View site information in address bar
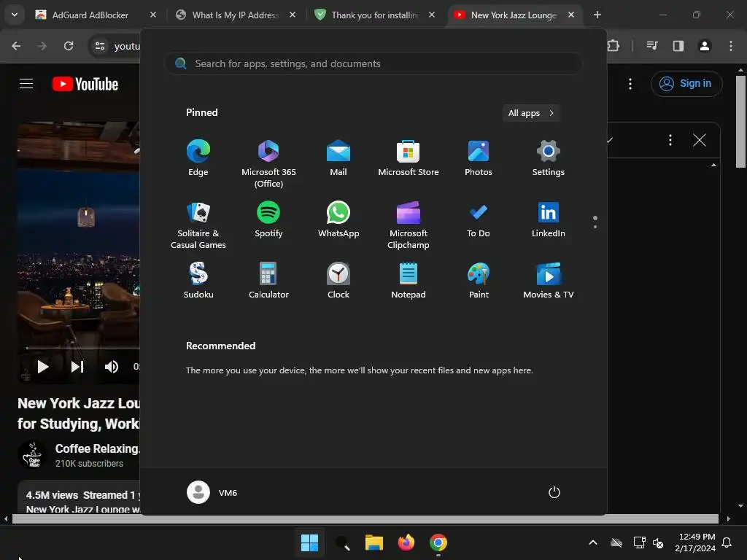 (x=100, y=46)
